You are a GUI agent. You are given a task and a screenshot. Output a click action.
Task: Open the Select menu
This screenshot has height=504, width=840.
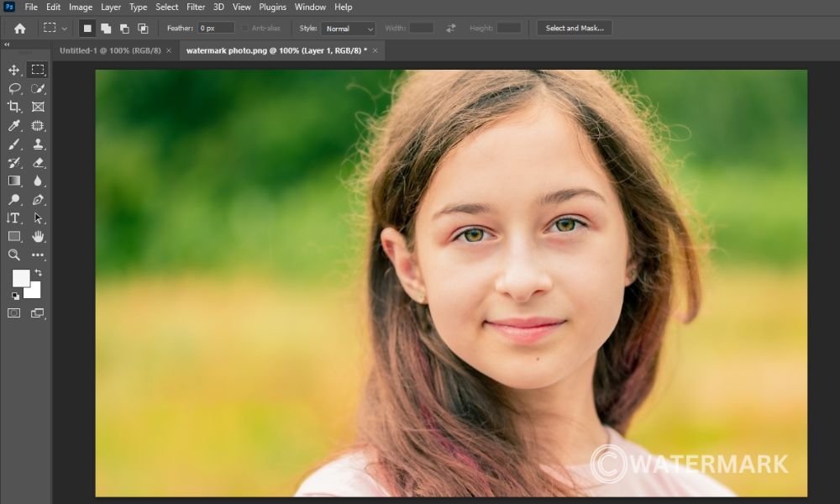[166, 7]
